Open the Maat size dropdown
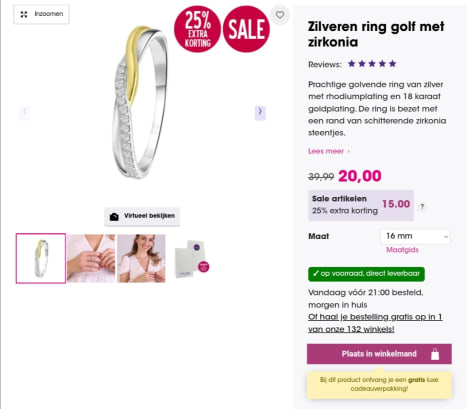This screenshot has width=475, height=409. (x=415, y=236)
